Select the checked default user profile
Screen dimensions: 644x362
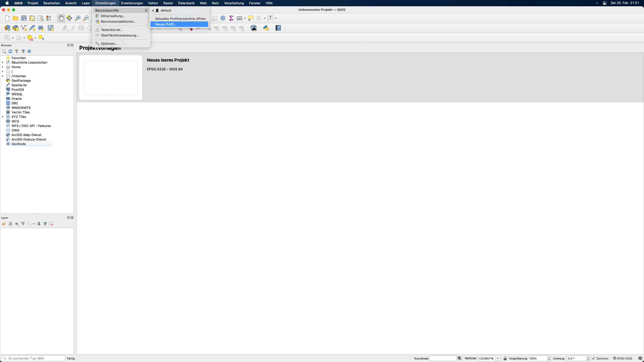tap(179, 10)
